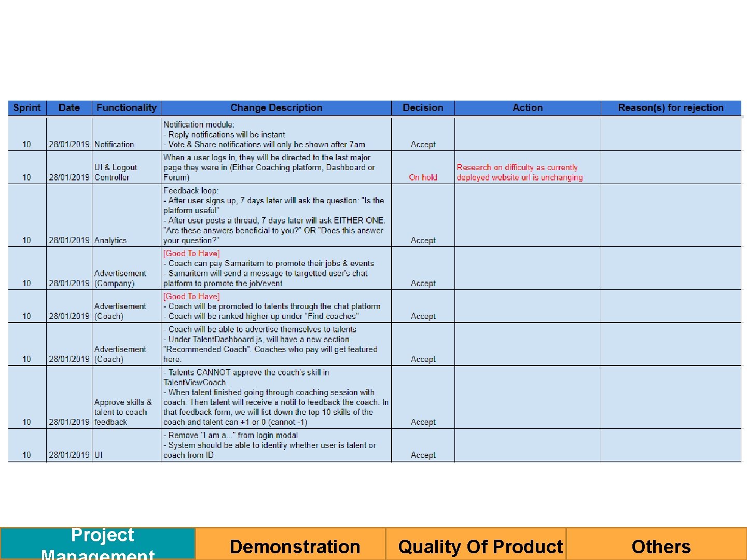The image size is (747, 560).
Task: Open the Quality Of Product tab
Action: (x=476, y=543)
